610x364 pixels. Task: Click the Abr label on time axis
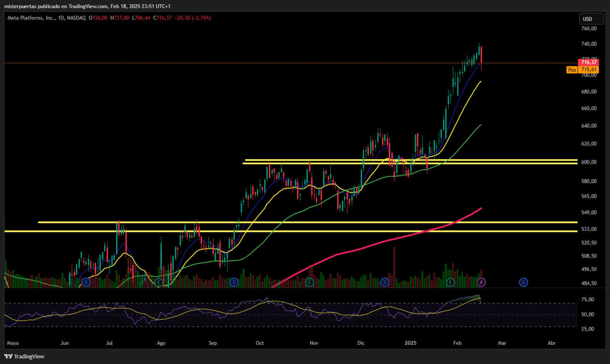point(551,343)
